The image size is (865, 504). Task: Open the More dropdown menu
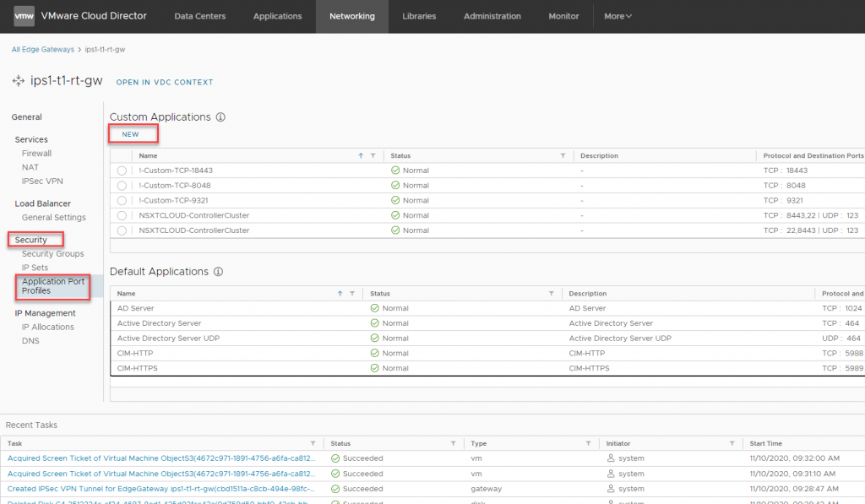coord(617,16)
